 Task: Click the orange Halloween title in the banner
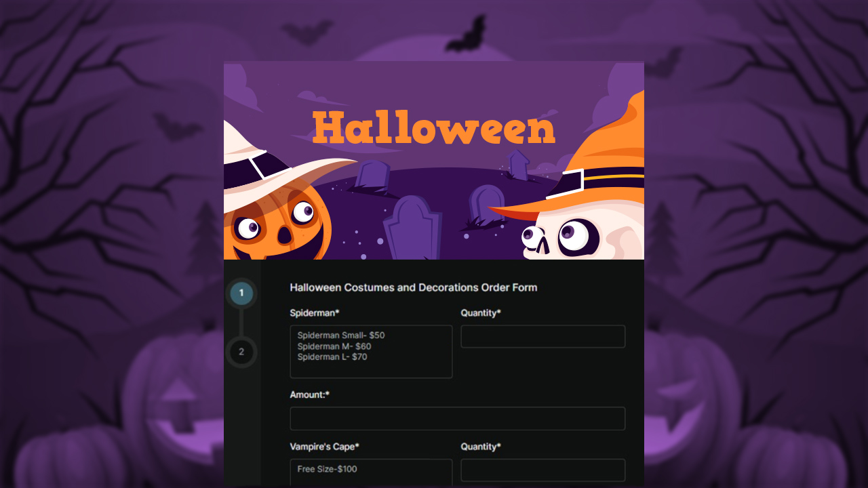pos(434,128)
